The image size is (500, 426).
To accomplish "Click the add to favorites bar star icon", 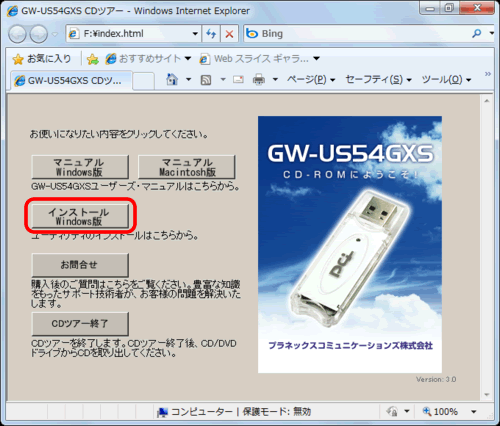I will pyautogui.click(x=92, y=59).
